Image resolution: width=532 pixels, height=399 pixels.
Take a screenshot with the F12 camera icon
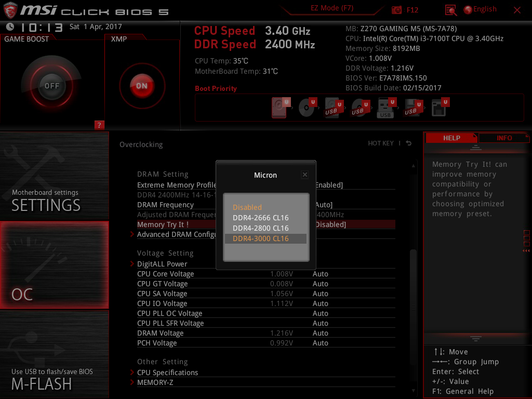click(396, 10)
